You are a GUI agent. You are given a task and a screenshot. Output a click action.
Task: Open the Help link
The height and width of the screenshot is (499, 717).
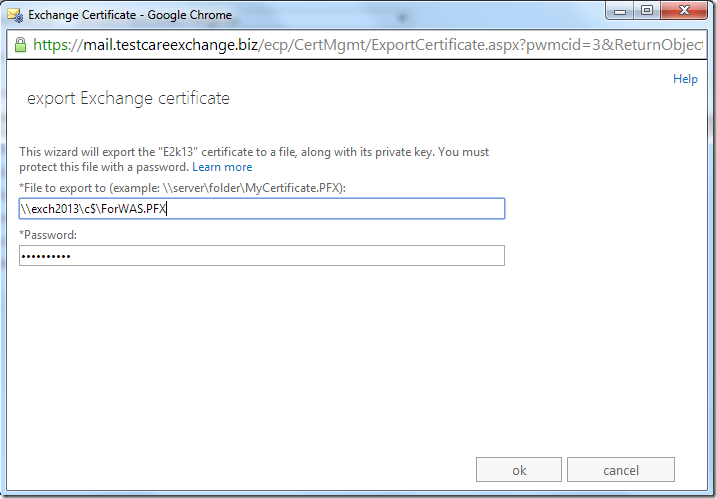click(x=685, y=79)
